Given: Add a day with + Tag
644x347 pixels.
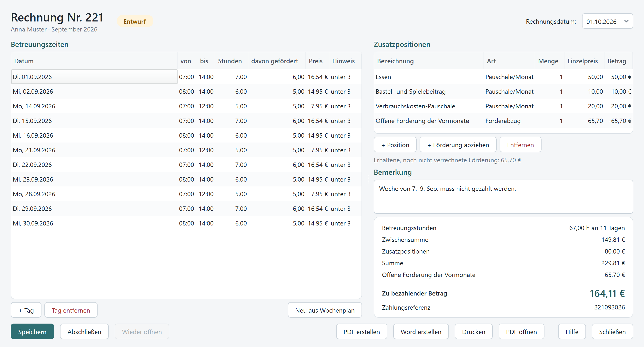Looking at the screenshot, I should click(26, 310).
